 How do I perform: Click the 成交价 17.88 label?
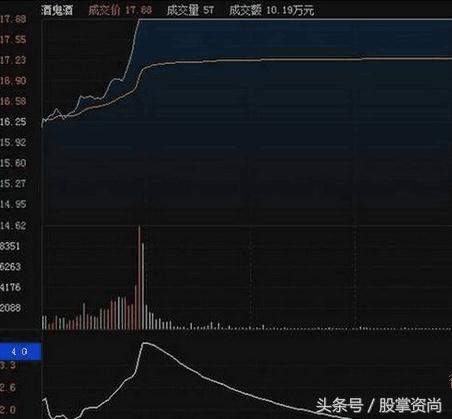pyautogui.click(x=120, y=10)
